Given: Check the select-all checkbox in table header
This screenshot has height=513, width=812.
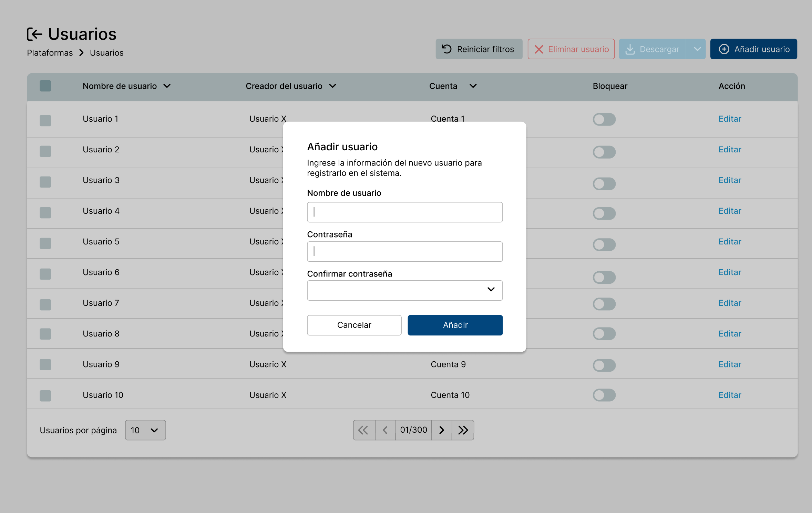Looking at the screenshot, I should (x=45, y=86).
